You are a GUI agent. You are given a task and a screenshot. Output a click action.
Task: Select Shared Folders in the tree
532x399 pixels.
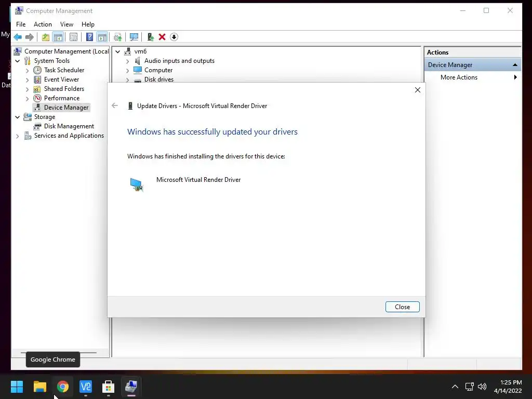(64, 88)
